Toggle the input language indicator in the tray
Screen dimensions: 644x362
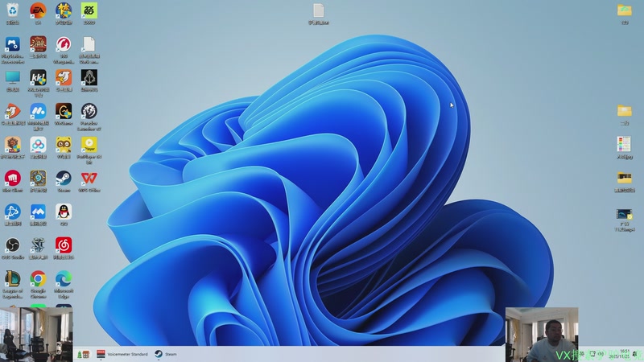(582, 354)
